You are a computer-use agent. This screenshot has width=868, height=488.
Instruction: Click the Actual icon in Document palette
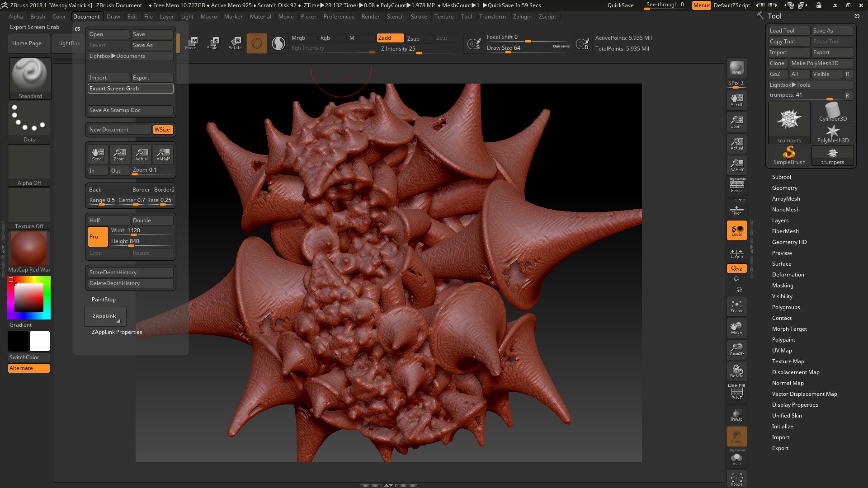(142, 154)
